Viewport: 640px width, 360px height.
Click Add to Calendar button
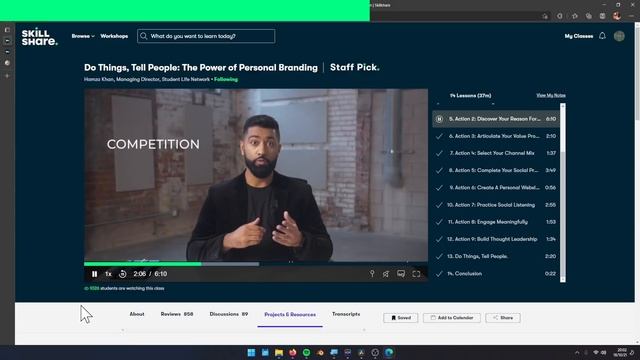452,318
